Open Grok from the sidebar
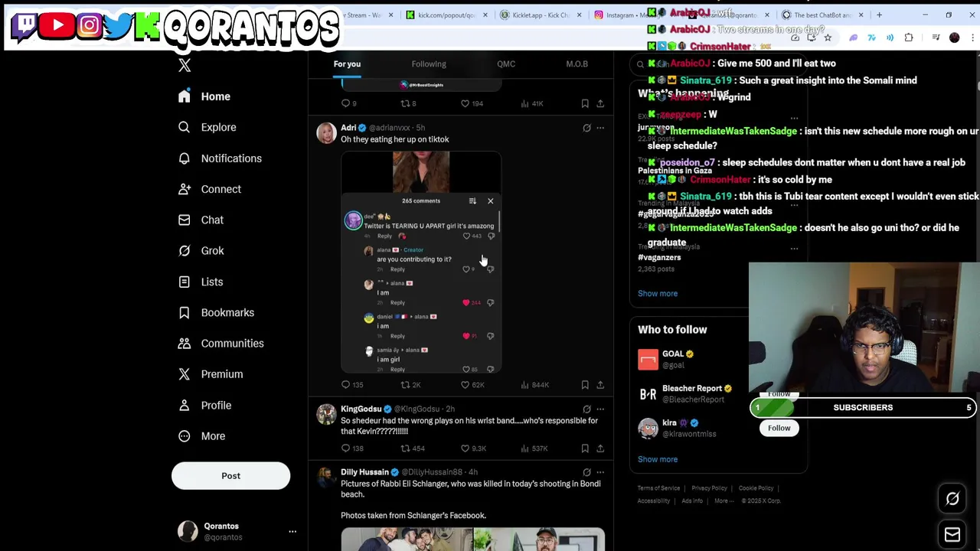980x551 pixels. tap(201, 250)
